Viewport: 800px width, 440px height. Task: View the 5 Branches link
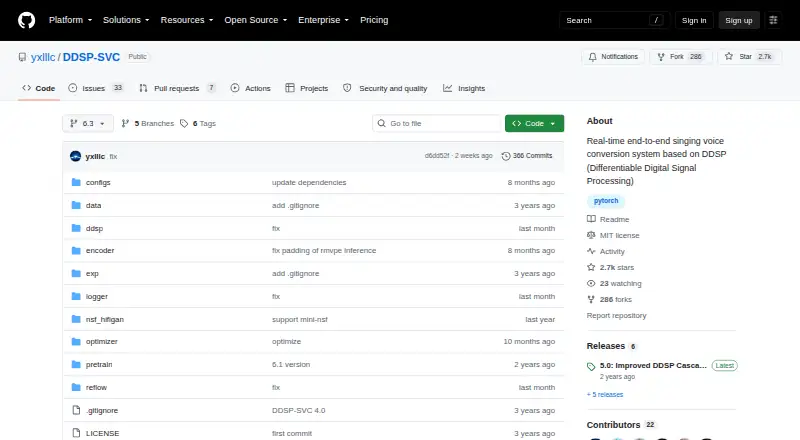point(148,124)
